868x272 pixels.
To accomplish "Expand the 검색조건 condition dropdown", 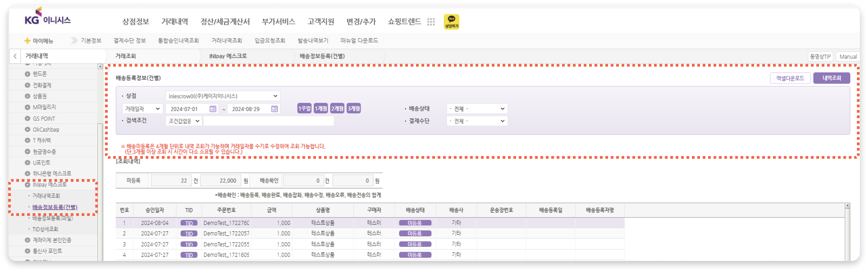I will pyautogui.click(x=184, y=121).
